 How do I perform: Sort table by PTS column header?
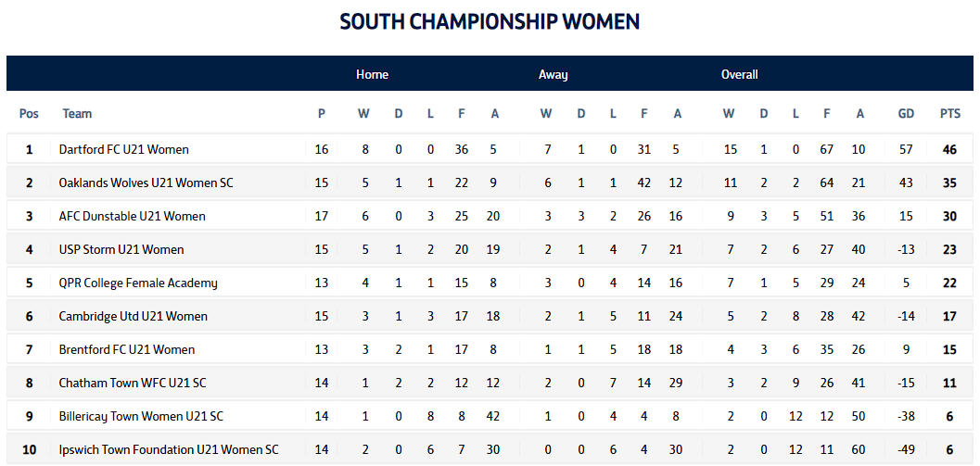950,114
